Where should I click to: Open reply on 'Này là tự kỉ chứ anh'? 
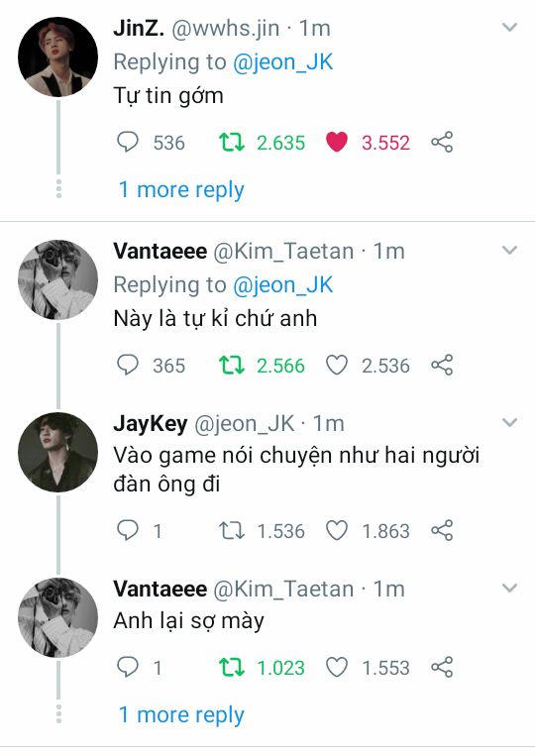click(128, 365)
